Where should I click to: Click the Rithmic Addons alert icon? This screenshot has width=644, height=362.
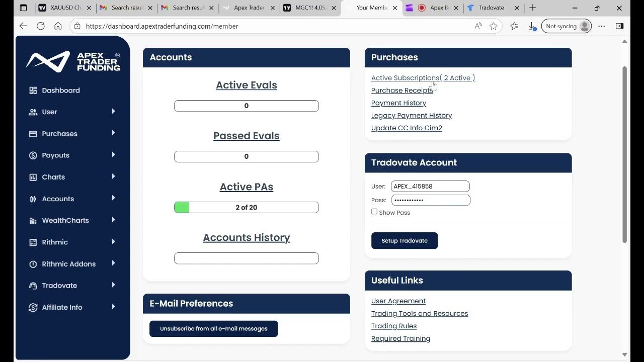tap(33, 264)
